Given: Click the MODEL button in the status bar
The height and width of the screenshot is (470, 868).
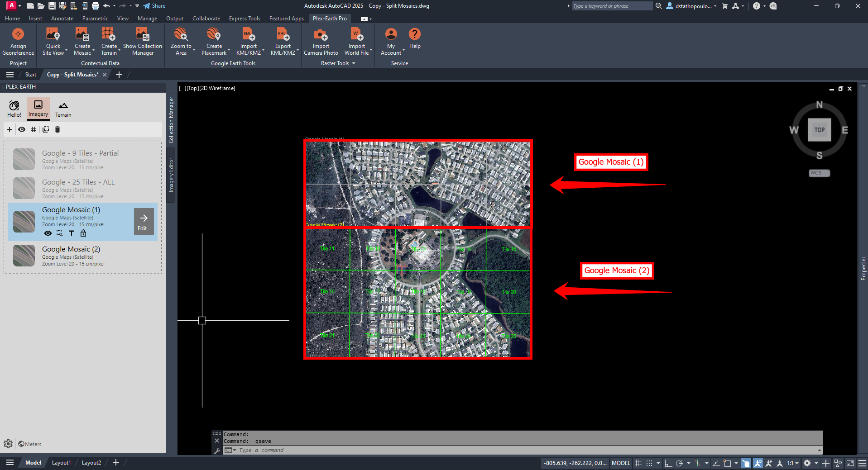Looking at the screenshot, I should pos(621,463).
